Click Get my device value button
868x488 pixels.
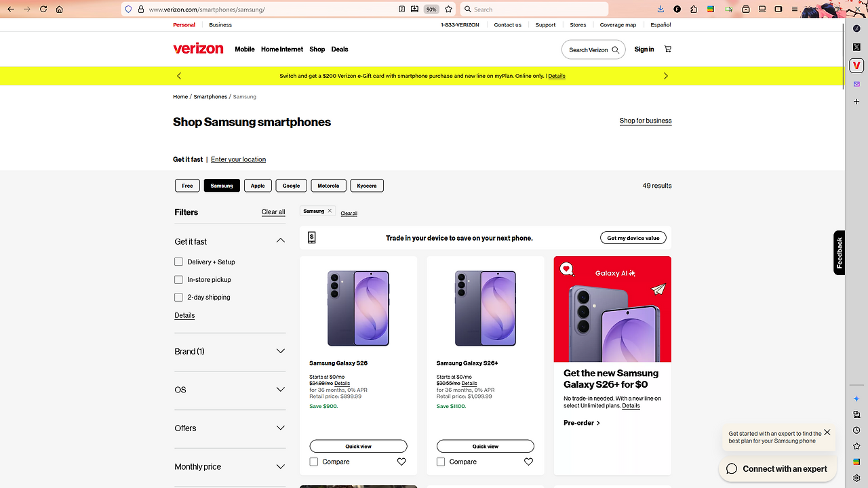point(633,238)
